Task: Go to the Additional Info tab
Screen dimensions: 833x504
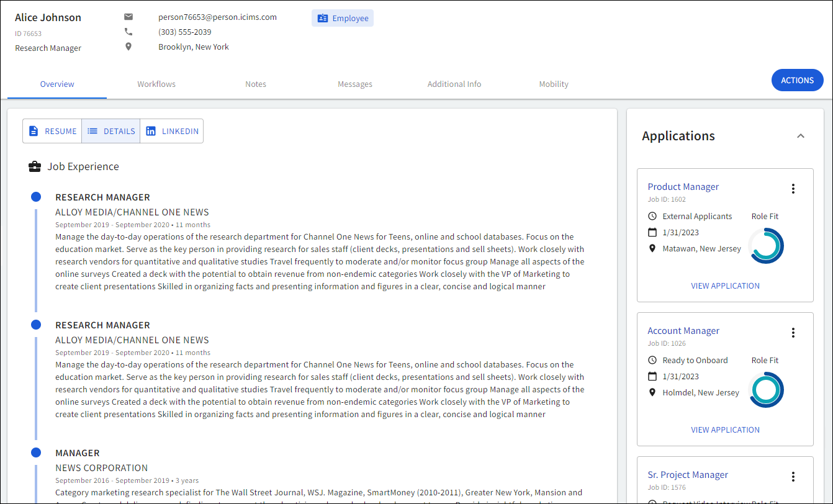Action: 454,84
